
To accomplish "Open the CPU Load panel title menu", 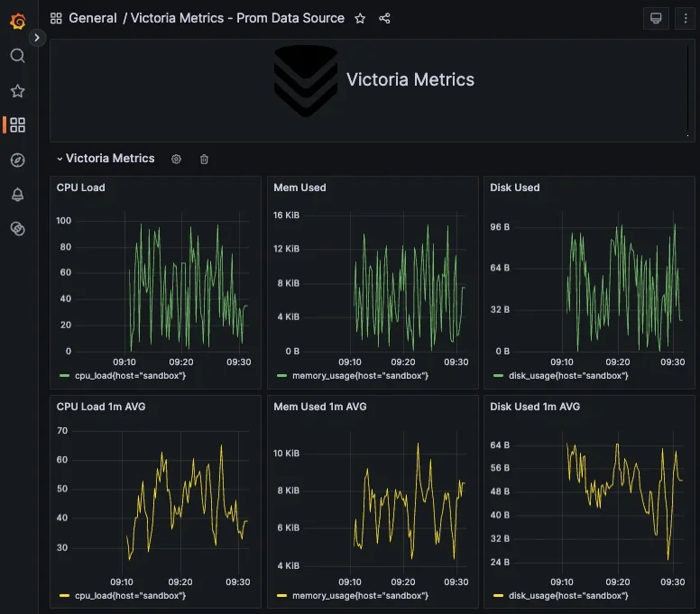I will coord(81,188).
